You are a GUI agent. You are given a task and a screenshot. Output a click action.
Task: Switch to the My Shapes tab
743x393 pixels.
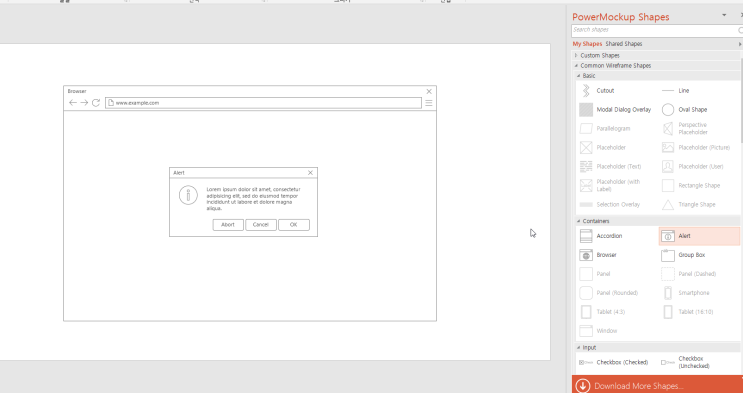tap(587, 44)
